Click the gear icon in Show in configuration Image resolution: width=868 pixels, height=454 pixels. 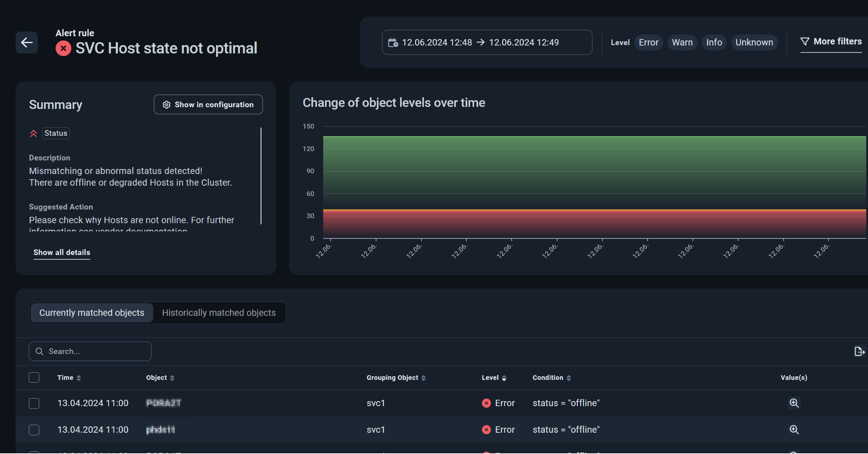click(x=167, y=105)
